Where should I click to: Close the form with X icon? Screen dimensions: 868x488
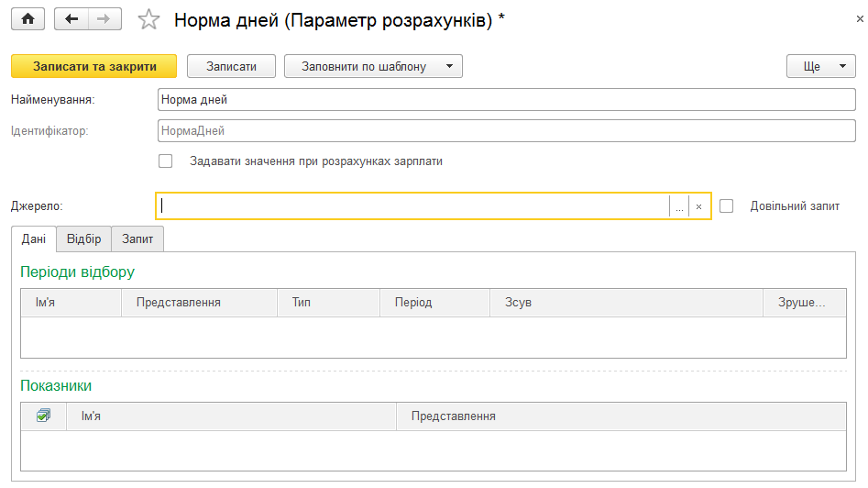pyautogui.click(x=860, y=19)
